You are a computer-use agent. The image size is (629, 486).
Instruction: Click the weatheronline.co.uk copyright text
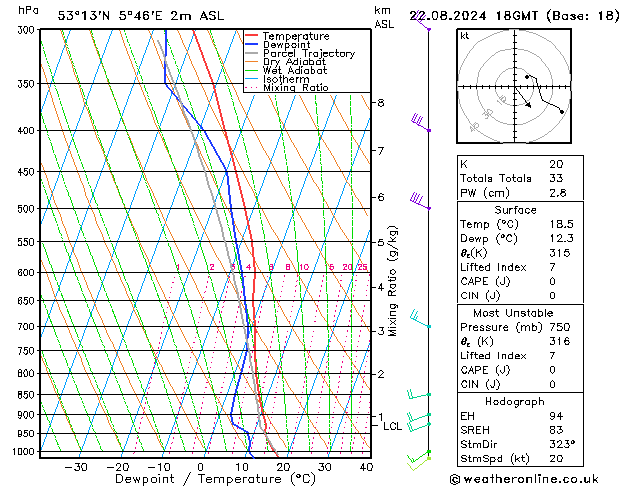(x=524, y=479)
